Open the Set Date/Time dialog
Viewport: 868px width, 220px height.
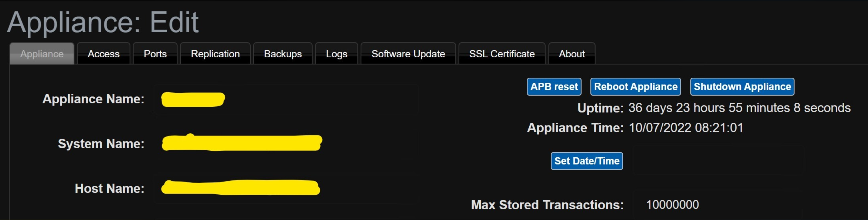(x=587, y=161)
